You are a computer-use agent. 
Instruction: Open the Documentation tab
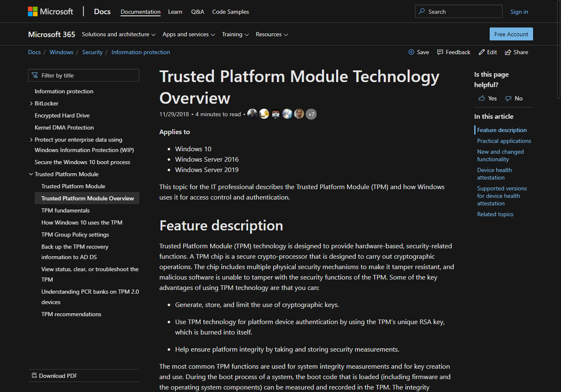click(x=141, y=12)
